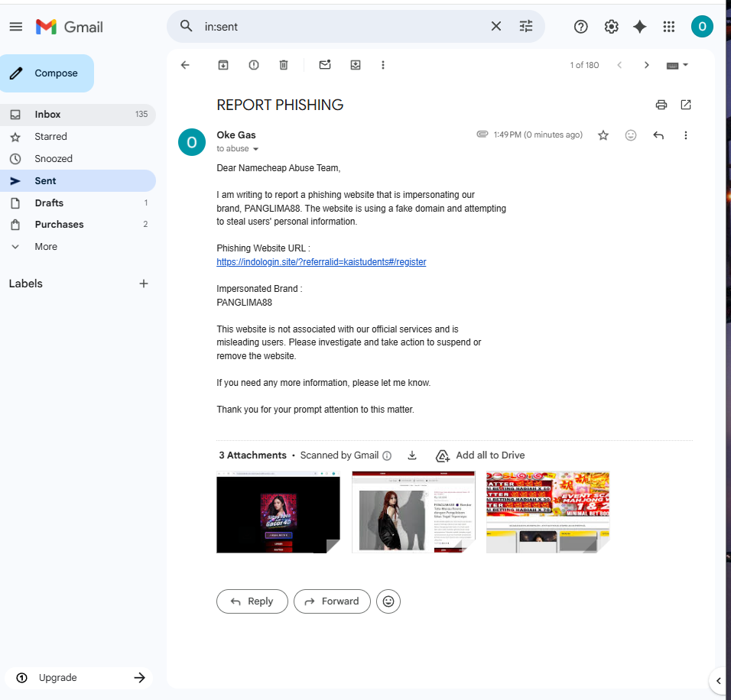Open input tools keyboard dropdown
731x700 pixels.
pyautogui.click(x=677, y=65)
